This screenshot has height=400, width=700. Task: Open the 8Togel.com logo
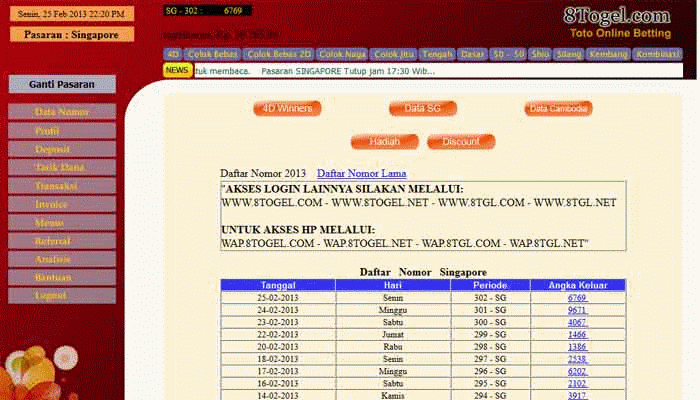coord(617,16)
